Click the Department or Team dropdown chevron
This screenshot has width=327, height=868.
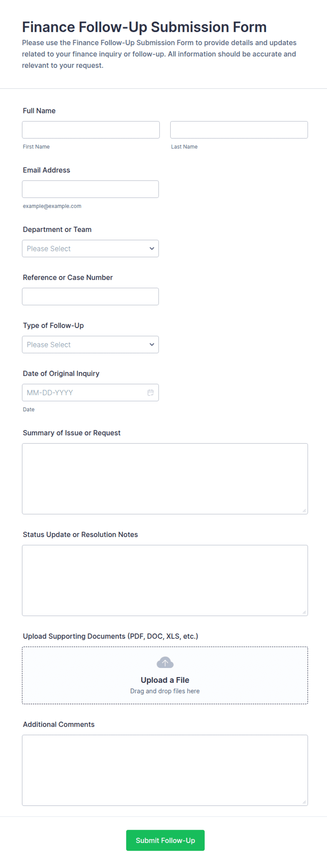coord(152,249)
